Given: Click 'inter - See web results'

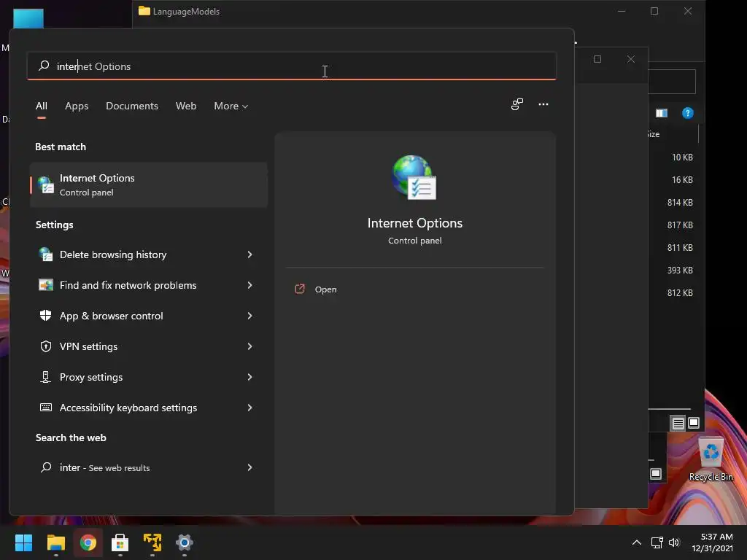Looking at the screenshot, I should tap(105, 467).
